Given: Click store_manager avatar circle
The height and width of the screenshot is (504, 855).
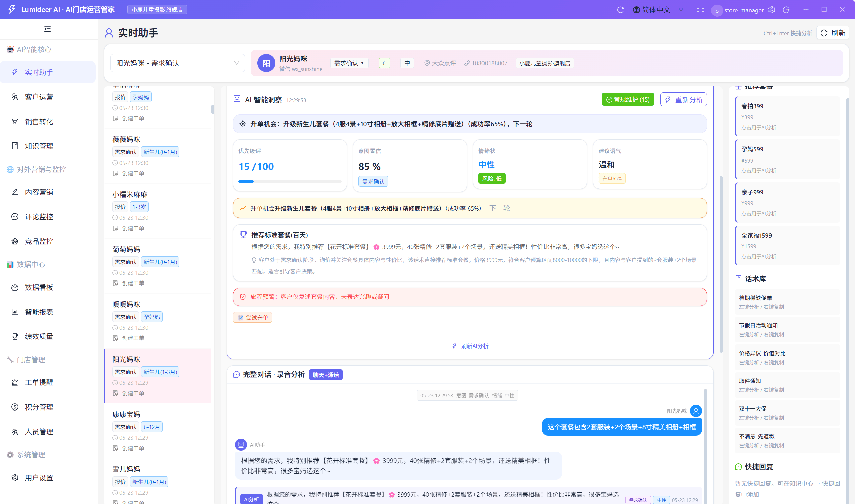Looking at the screenshot, I should (717, 10).
